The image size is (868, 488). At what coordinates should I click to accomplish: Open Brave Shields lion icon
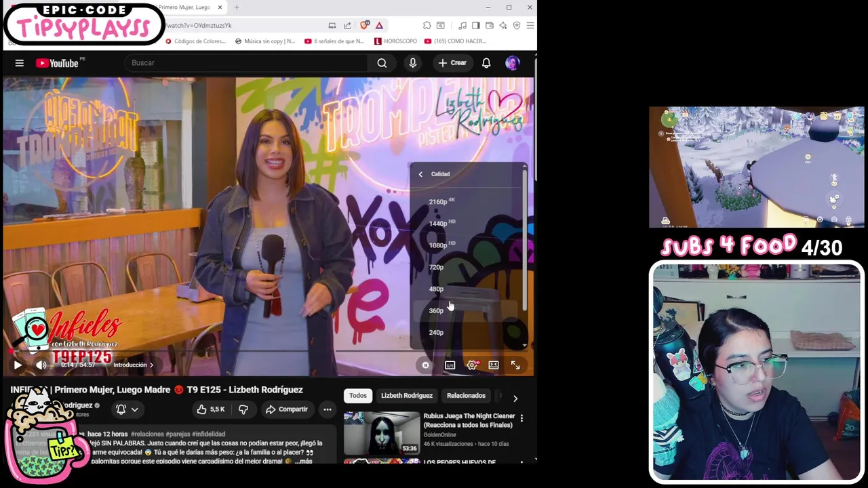(366, 26)
